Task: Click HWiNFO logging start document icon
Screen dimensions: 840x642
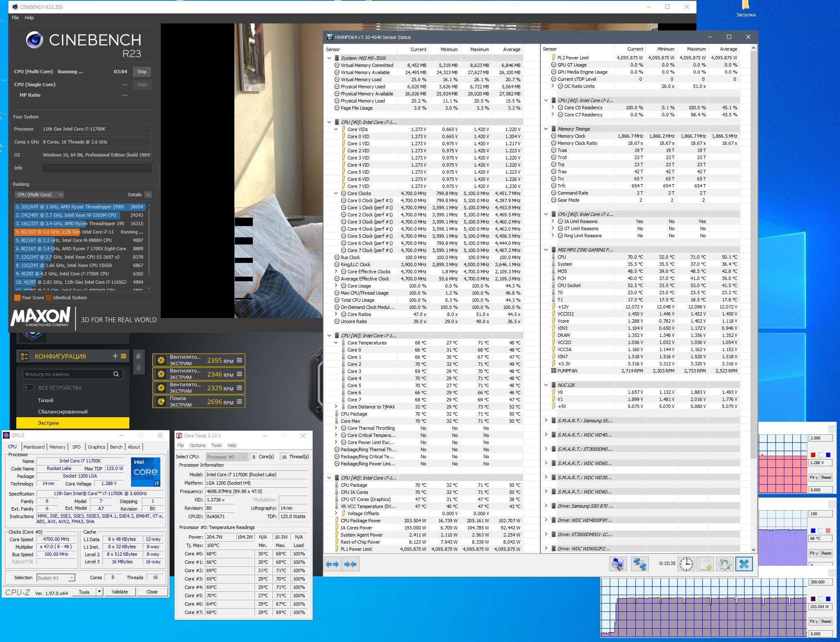Action: (x=706, y=564)
